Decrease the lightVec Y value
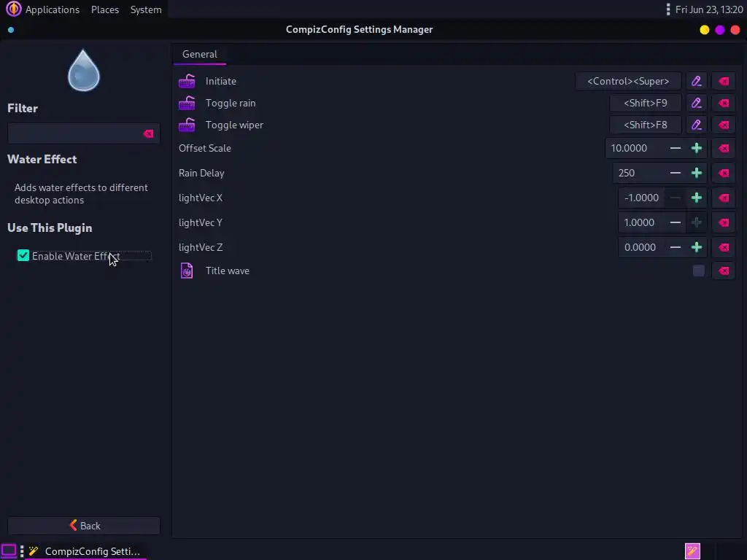Viewport: 747px width, 560px height. click(675, 222)
